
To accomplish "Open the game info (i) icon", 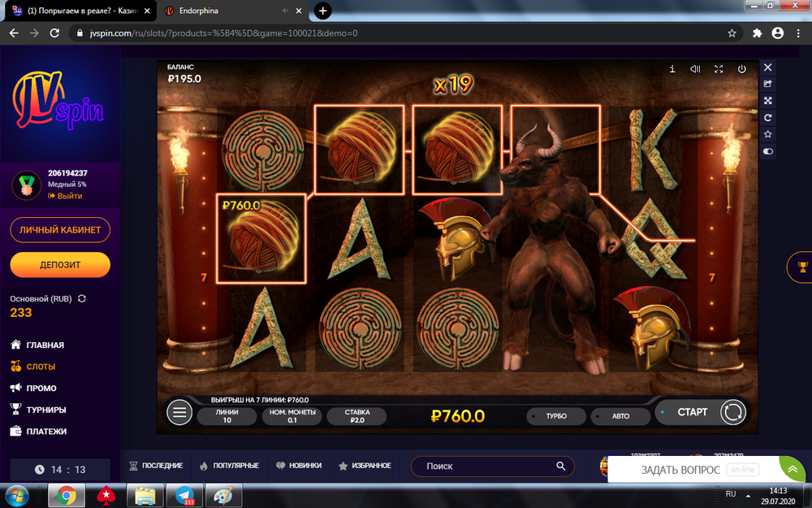I will click(672, 69).
